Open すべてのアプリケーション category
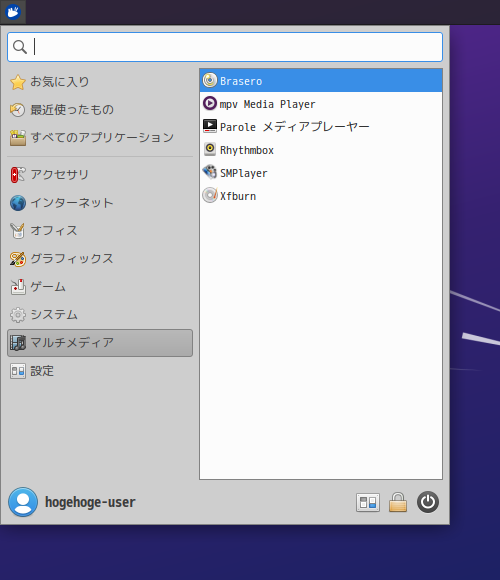The width and height of the screenshot is (500, 580). (100, 138)
